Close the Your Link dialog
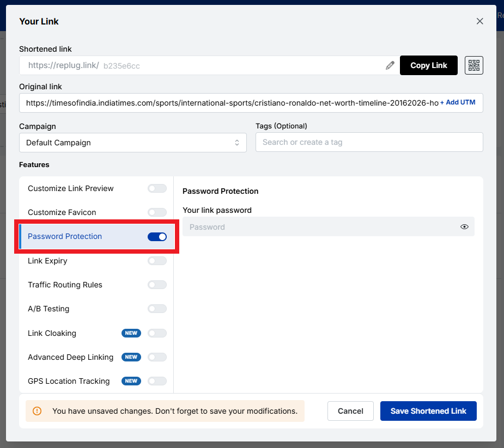 click(x=479, y=21)
